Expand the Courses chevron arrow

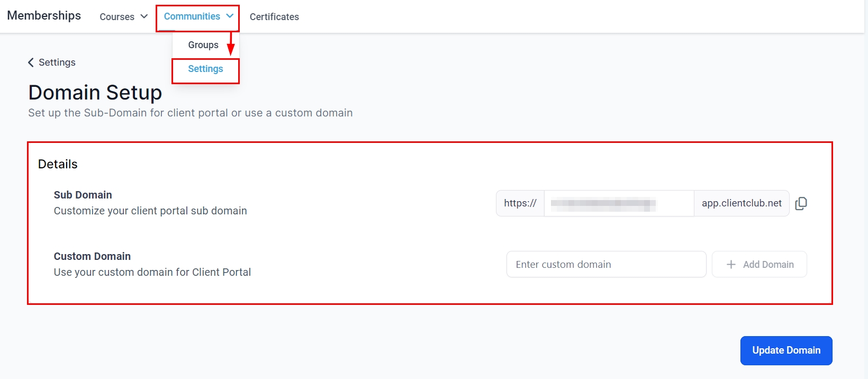click(x=144, y=16)
